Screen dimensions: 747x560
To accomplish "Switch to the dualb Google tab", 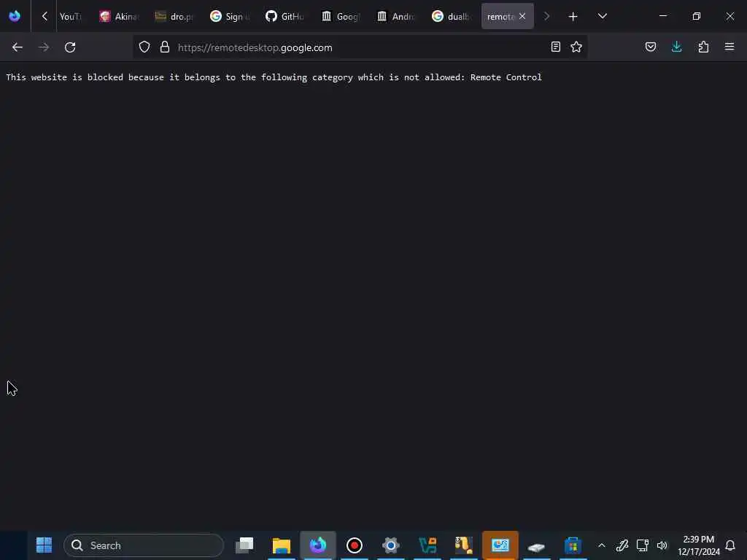I will point(451,16).
